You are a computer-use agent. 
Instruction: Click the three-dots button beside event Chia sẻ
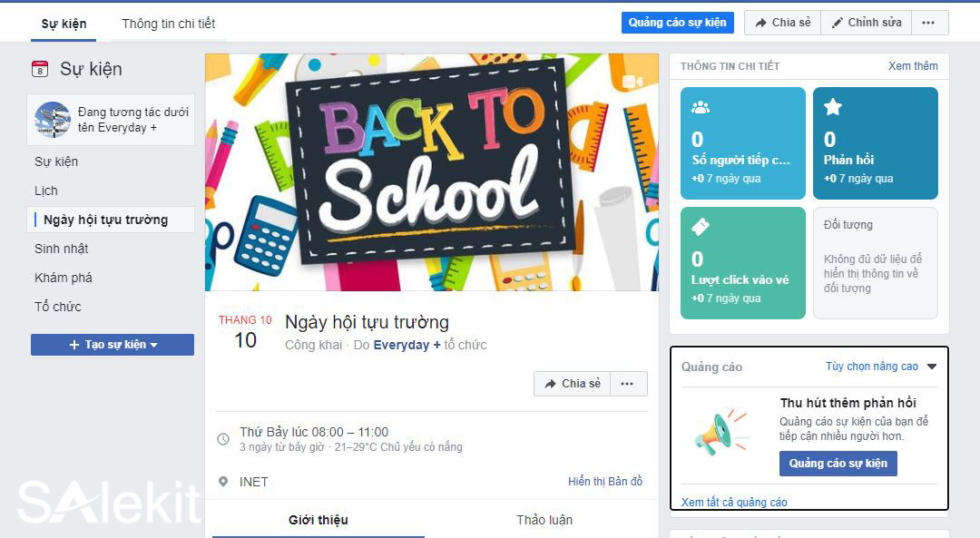point(628,384)
